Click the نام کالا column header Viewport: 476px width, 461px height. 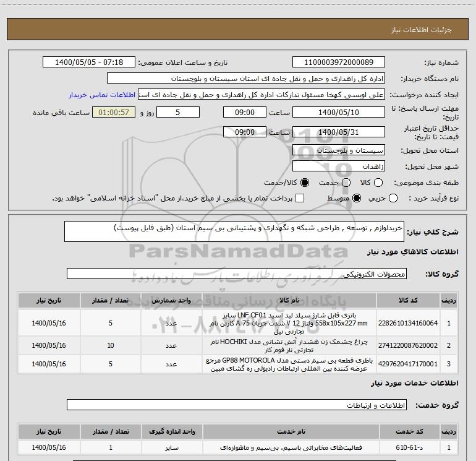click(x=289, y=301)
